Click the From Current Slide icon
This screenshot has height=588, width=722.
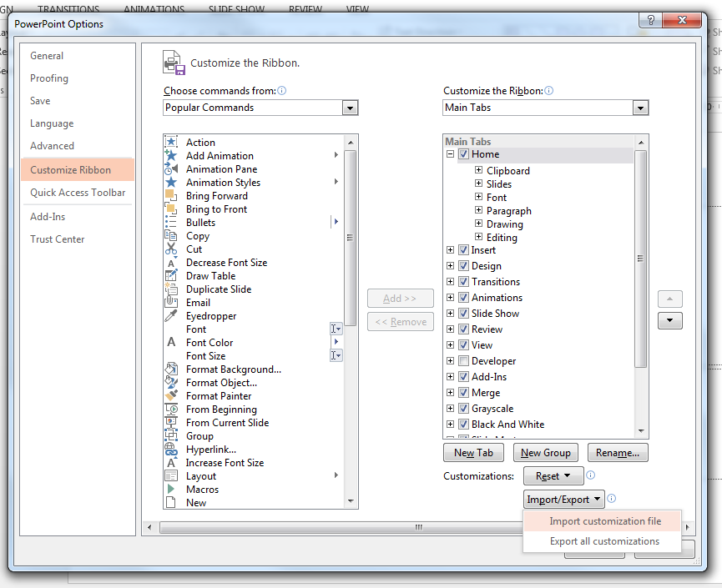[171, 422]
